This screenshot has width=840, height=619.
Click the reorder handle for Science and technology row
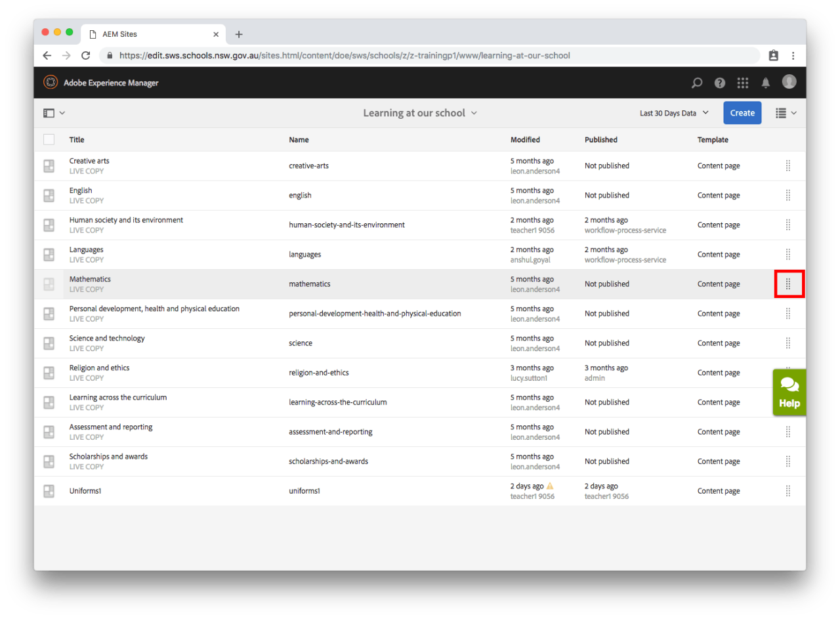click(x=788, y=343)
